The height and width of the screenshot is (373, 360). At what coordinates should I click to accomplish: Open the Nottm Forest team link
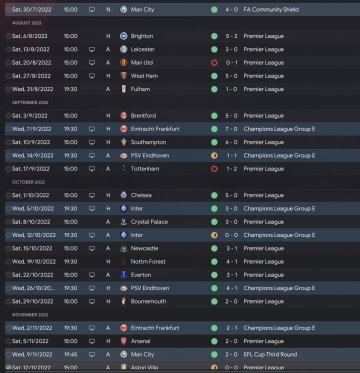(x=148, y=262)
